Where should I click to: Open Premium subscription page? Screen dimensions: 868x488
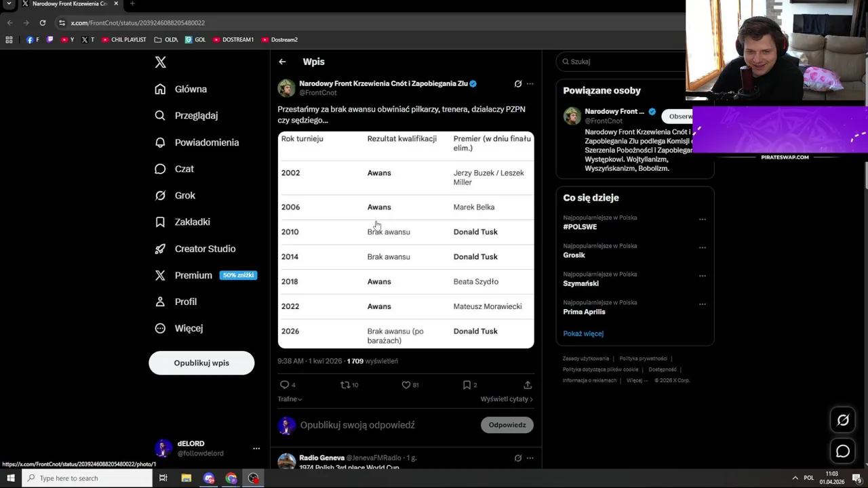click(x=205, y=275)
